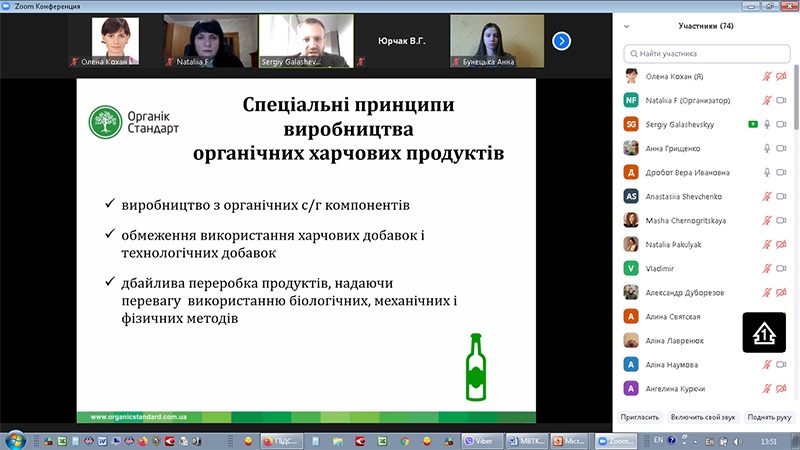Screen dimensions: 800x450
Task: Switch to the МВТК Word taskbar window
Action: tap(527, 441)
